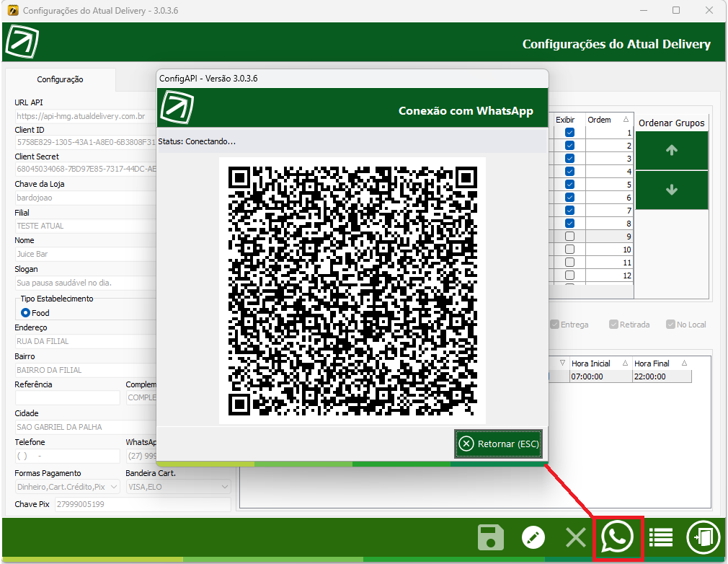Click the exit door icon
The image size is (728, 564).
pos(703,537)
